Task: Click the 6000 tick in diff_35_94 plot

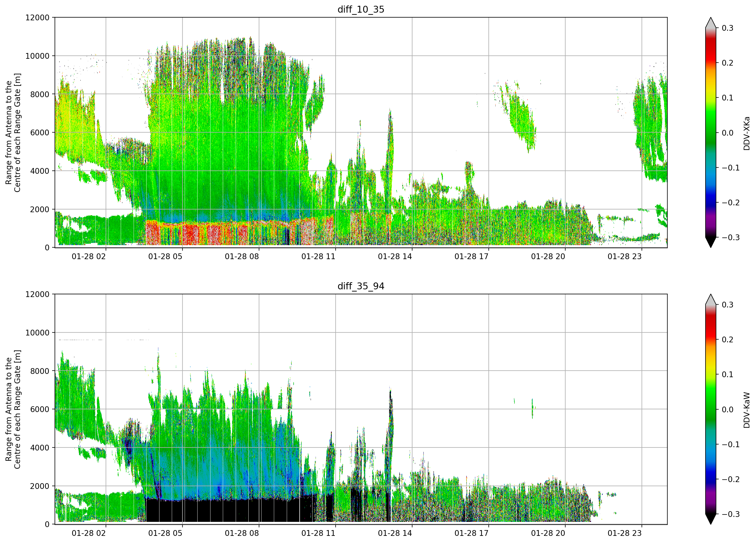Action: click(x=40, y=409)
